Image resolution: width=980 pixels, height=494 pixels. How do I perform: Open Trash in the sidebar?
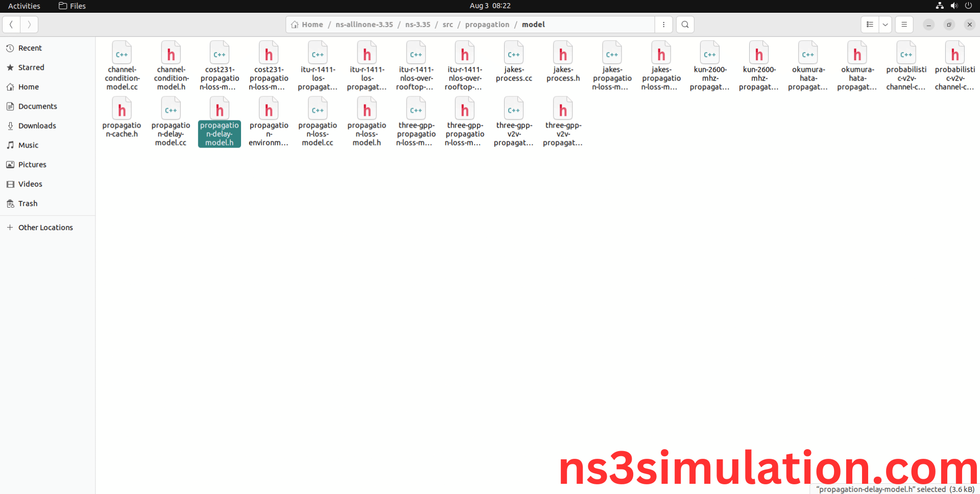pos(28,204)
